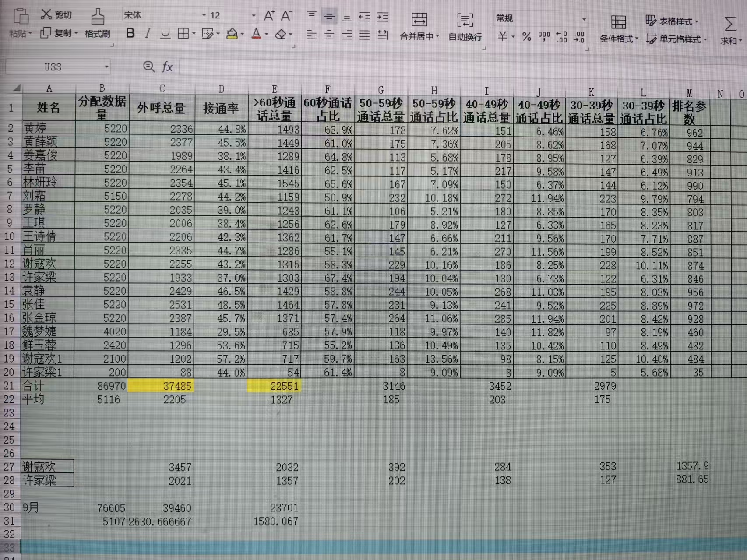Viewport: 747px width, 560px height.
Task: Toggle Bold formatting
Action: [x=130, y=33]
